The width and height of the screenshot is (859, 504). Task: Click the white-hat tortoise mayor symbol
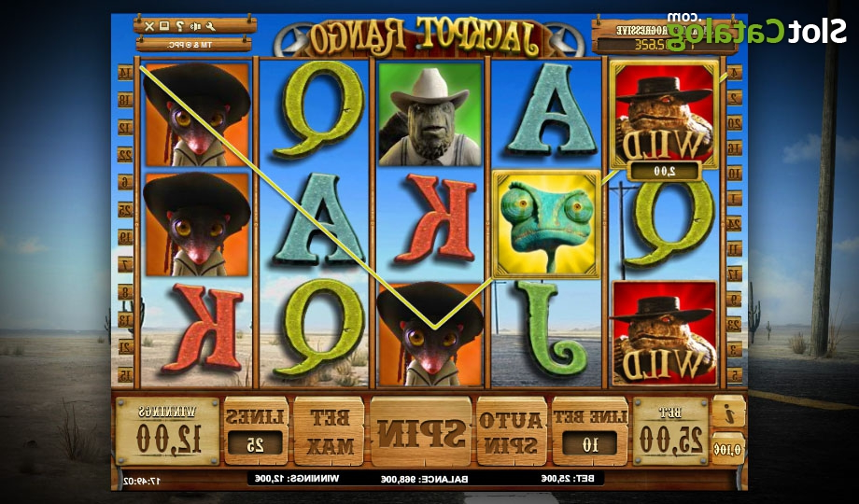pyautogui.click(x=430, y=114)
